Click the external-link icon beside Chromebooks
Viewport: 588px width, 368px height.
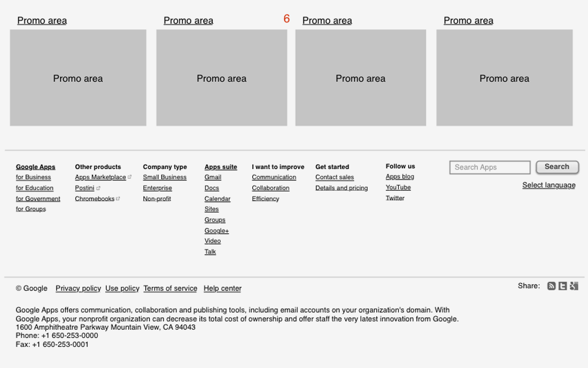[118, 198]
